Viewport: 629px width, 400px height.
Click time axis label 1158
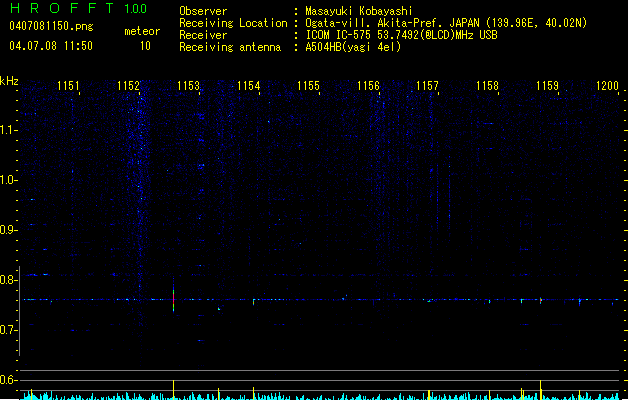coord(487,86)
